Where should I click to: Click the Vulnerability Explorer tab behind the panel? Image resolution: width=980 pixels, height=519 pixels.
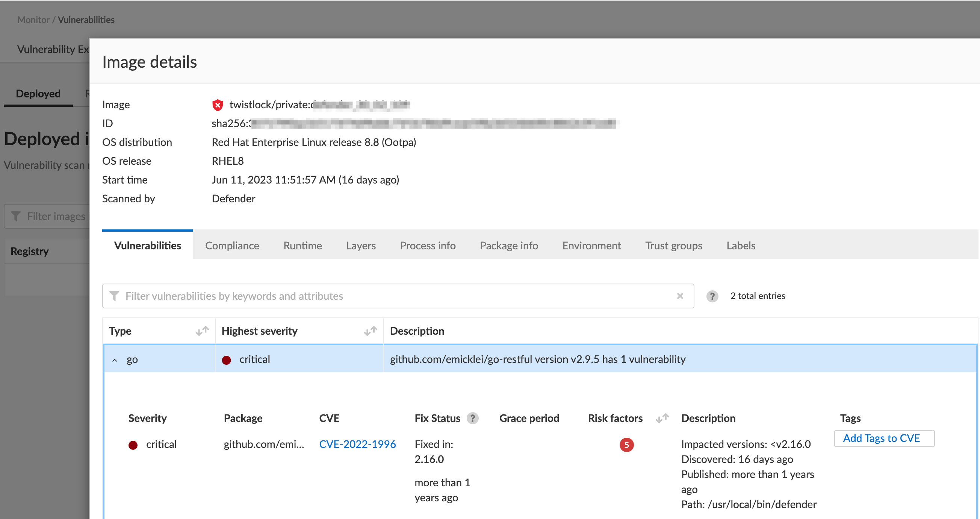click(53, 49)
